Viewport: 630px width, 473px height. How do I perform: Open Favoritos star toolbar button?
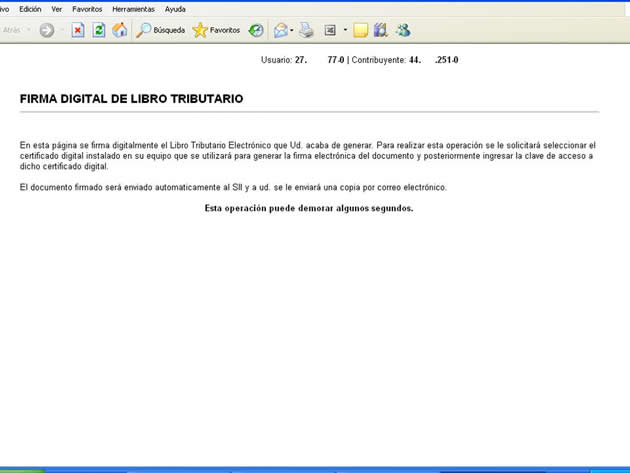216,30
